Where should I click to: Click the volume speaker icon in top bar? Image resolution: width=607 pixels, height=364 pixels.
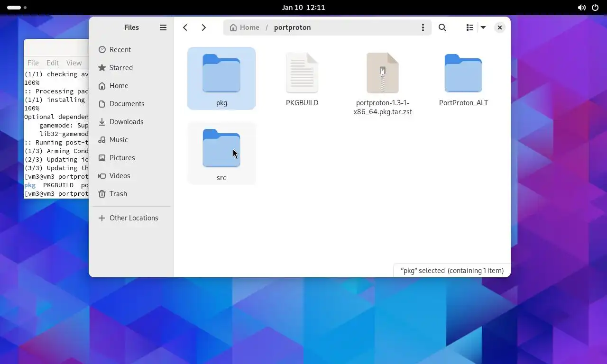click(581, 8)
